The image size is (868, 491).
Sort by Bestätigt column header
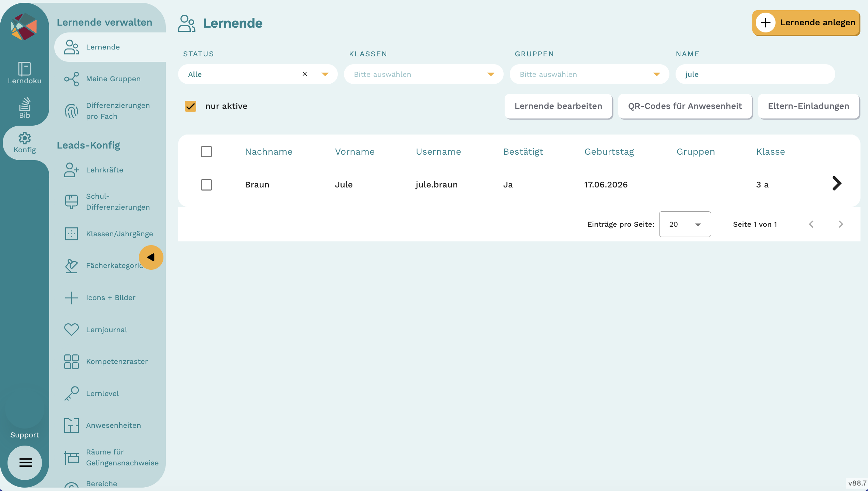(523, 152)
